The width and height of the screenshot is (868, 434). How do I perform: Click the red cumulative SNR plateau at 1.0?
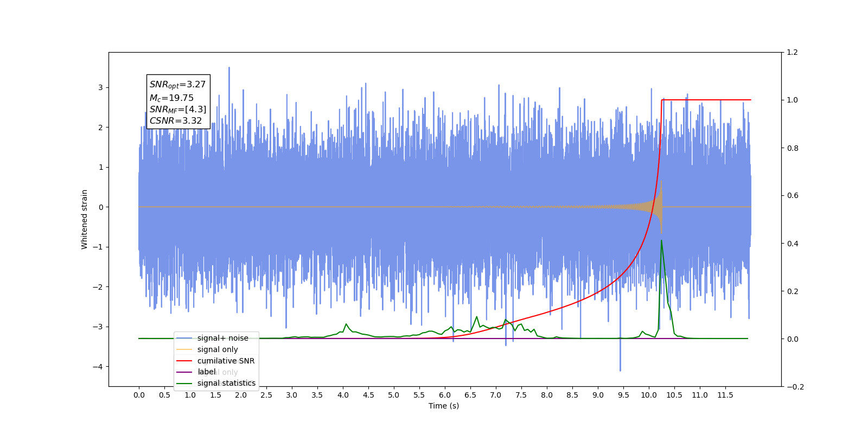pos(705,100)
